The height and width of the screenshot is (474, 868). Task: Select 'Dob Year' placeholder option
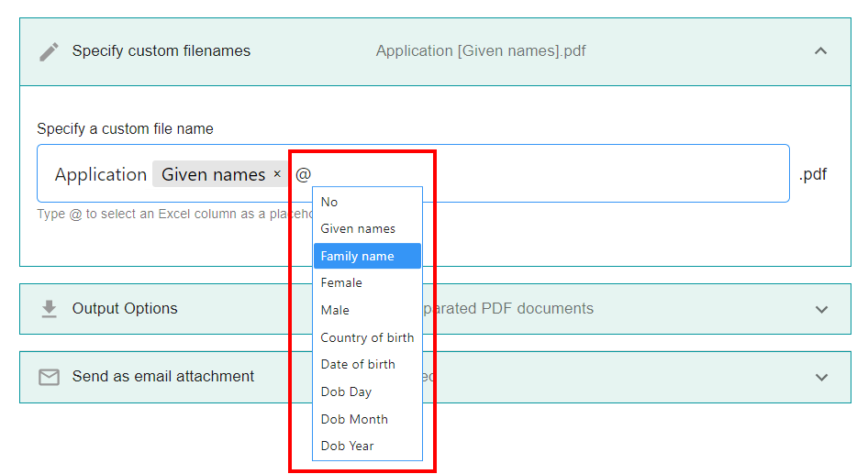(x=348, y=446)
